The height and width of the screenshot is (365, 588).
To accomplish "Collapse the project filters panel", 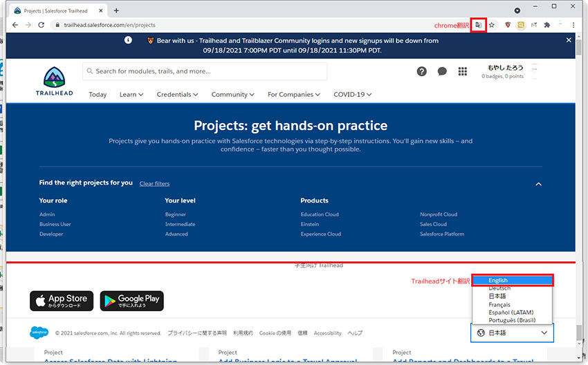I will tap(538, 184).
